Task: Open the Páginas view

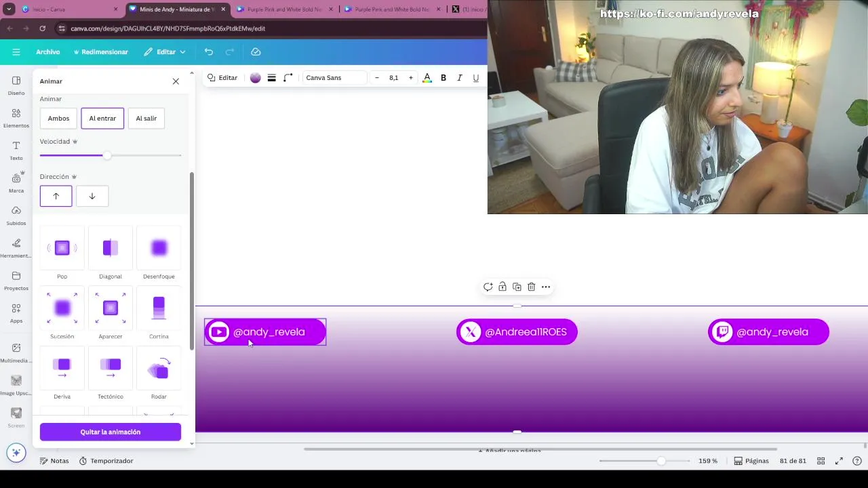Action: [751, 461]
